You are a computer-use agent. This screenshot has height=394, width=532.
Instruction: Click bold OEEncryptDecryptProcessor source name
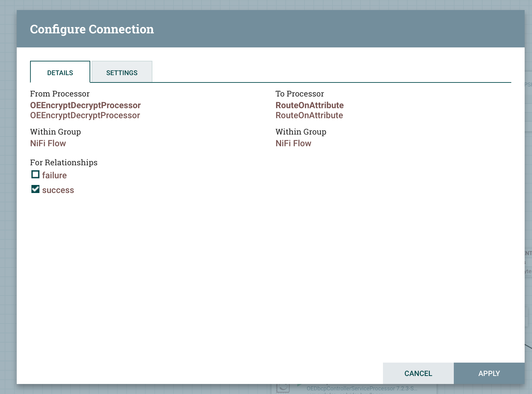[85, 105]
